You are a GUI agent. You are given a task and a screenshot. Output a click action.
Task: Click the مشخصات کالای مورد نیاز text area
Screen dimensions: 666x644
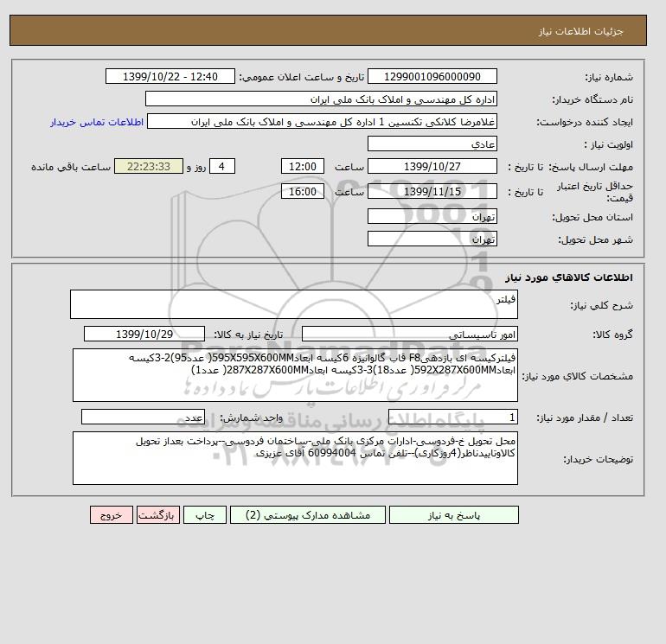point(295,375)
